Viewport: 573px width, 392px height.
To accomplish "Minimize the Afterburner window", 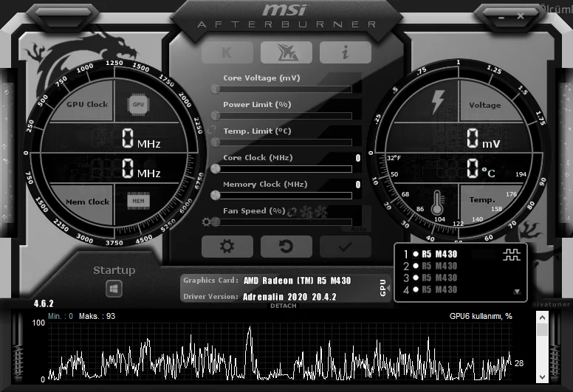I will coord(501,17).
